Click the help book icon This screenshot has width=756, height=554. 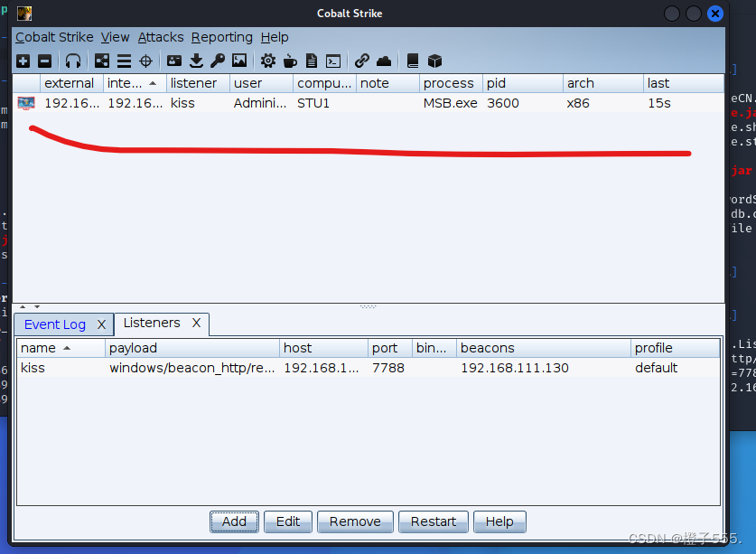click(x=413, y=61)
